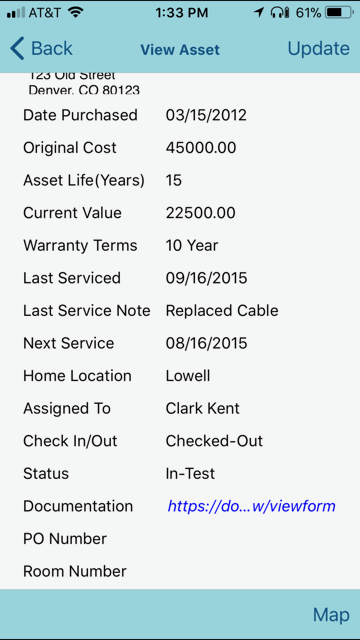
Task: Tap the headphones status icon
Action: click(280, 13)
